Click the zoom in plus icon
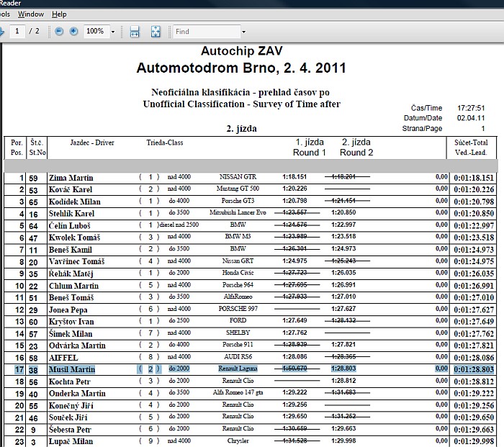 pos(73,32)
